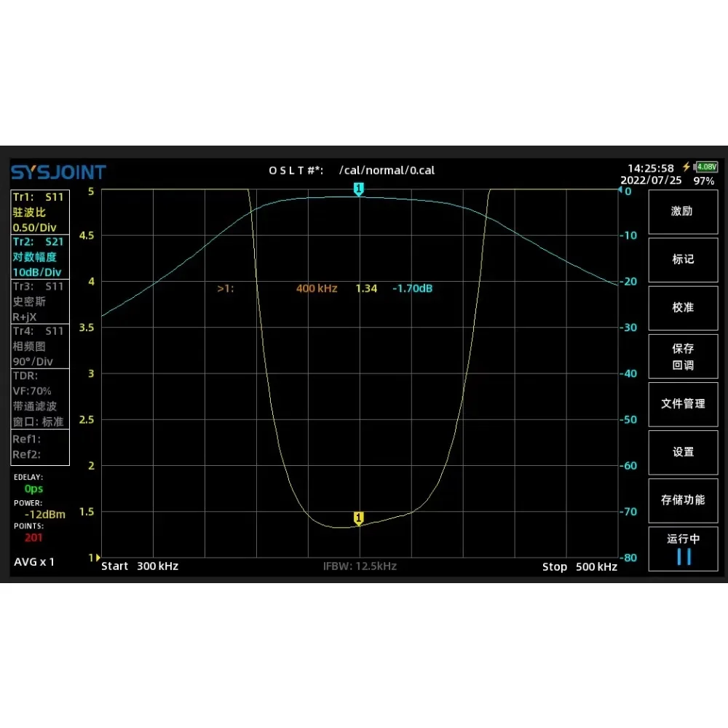Open the 保存回调 save/recall menu
Screen dimensions: 728x728
pyautogui.click(x=683, y=356)
